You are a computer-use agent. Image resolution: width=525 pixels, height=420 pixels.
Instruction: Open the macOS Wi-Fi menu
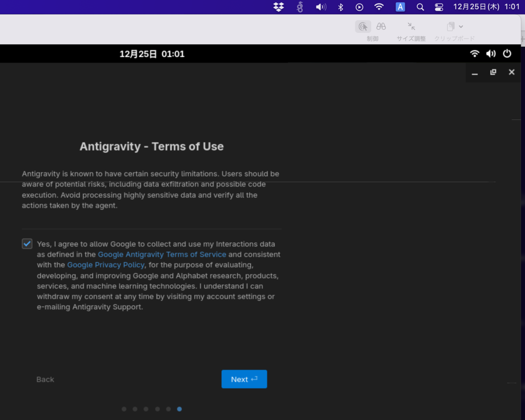379,7
